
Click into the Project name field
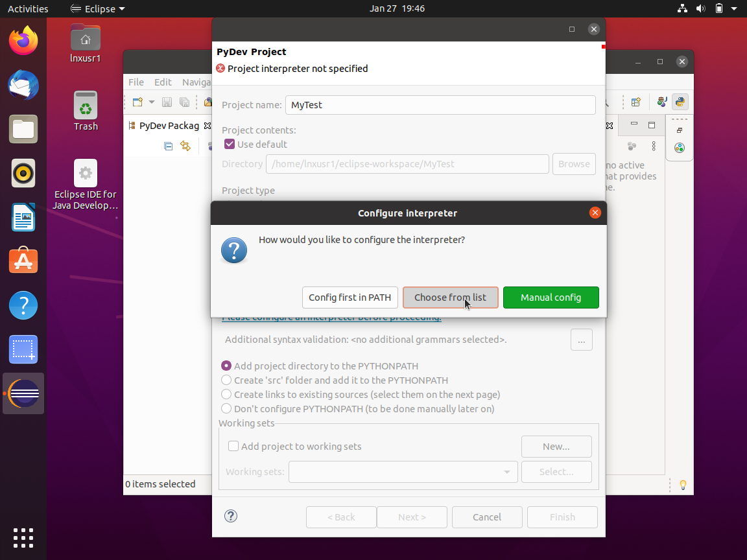coord(440,105)
